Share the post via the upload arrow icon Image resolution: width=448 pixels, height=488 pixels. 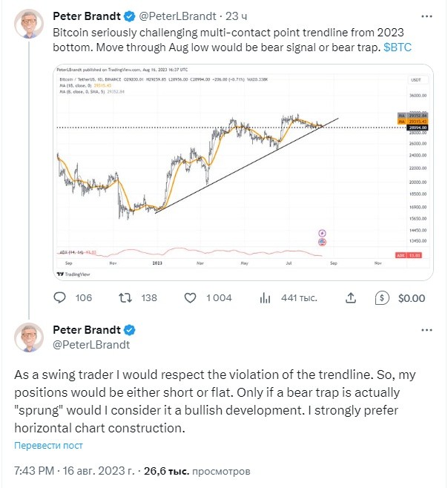351,298
